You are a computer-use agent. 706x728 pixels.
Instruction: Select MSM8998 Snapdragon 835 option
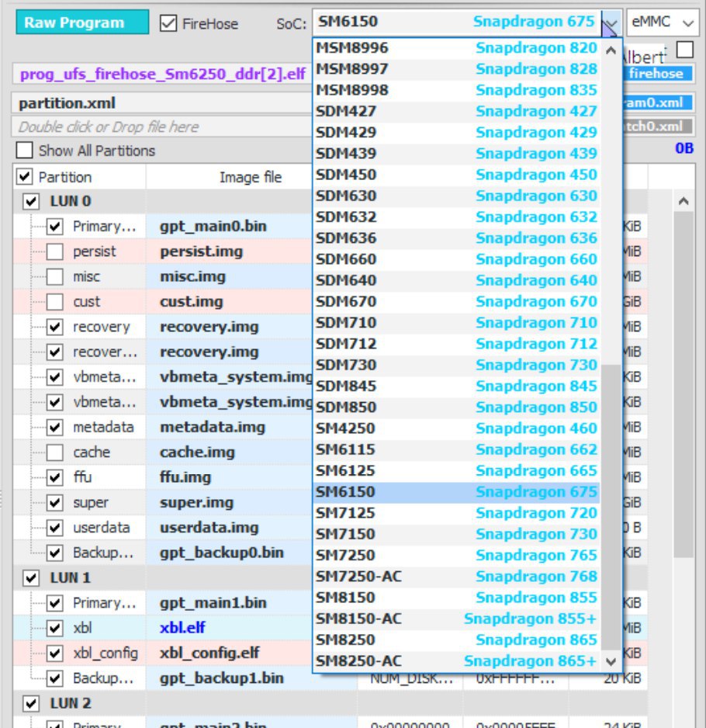click(x=456, y=90)
